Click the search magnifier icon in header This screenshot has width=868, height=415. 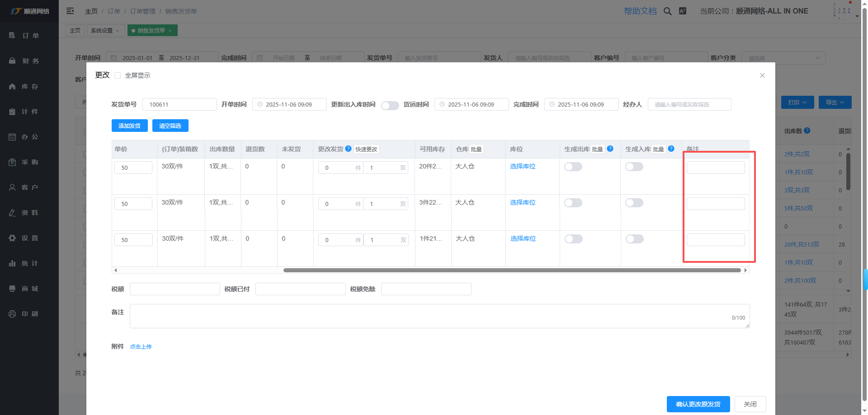[x=667, y=11]
